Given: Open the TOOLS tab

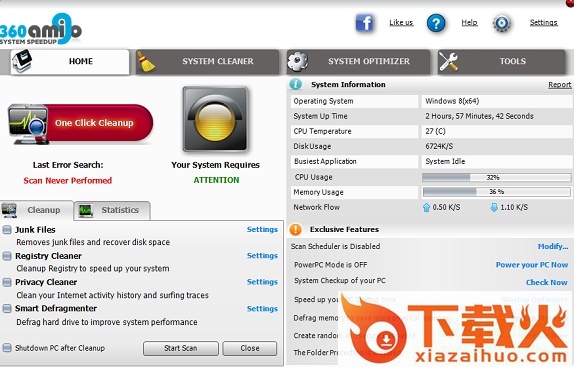Looking at the screenshot, I should click(x=502, y=61).
